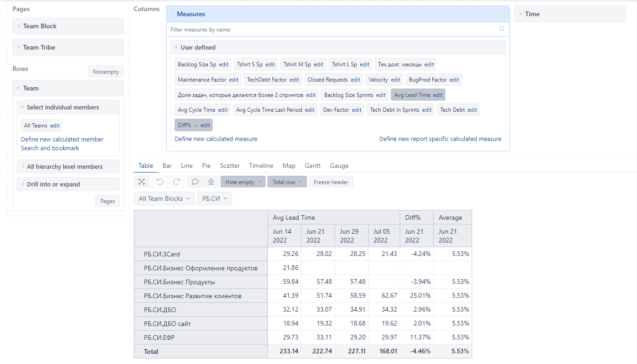Click the Nonempty toggle in the Rows panel
The image size is (637, 364).
(105, 71)
